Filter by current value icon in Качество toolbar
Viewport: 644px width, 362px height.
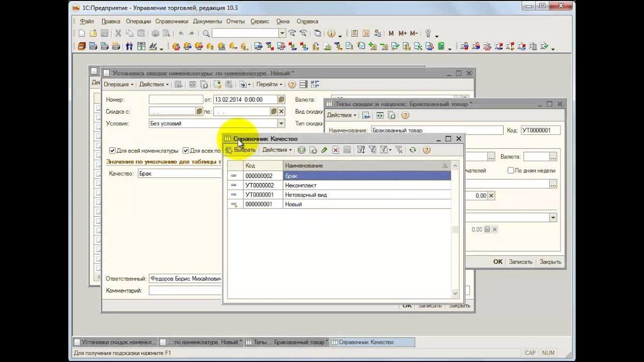372,150
